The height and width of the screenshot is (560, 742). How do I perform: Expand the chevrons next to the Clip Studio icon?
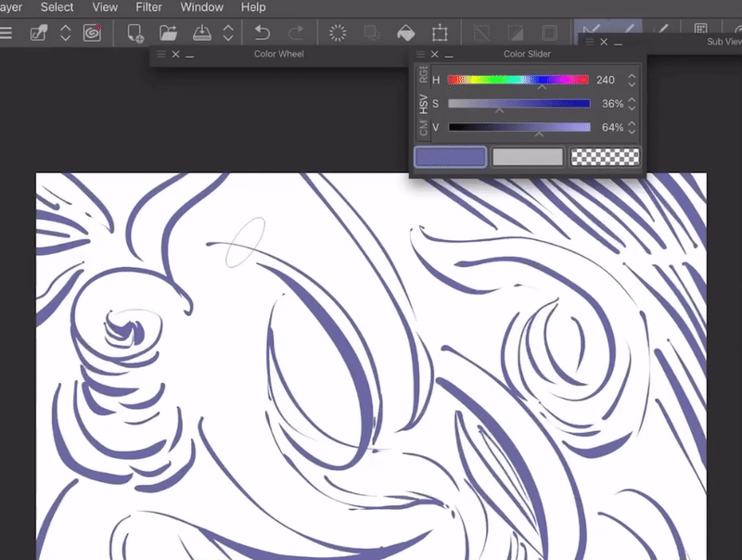point(65,33)
